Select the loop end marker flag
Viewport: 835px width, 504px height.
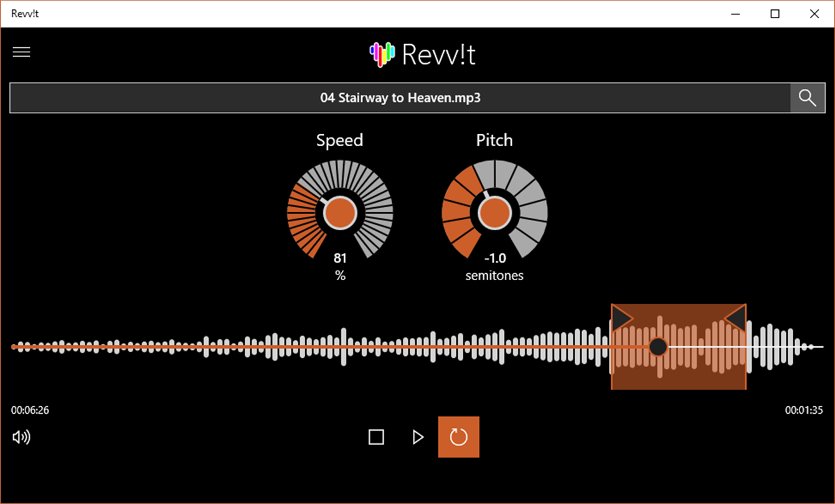pyautogui.click(x=736, y=319)
